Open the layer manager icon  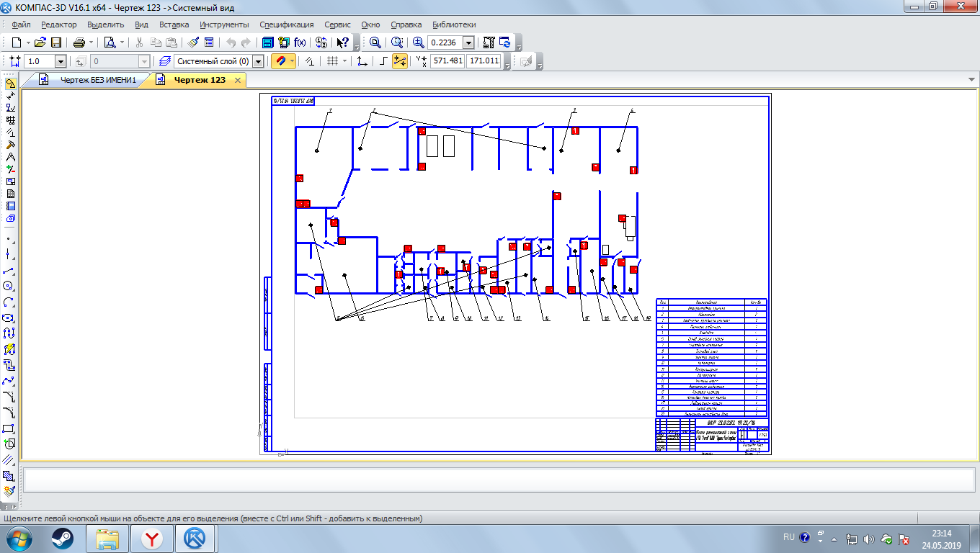(164, 62)
